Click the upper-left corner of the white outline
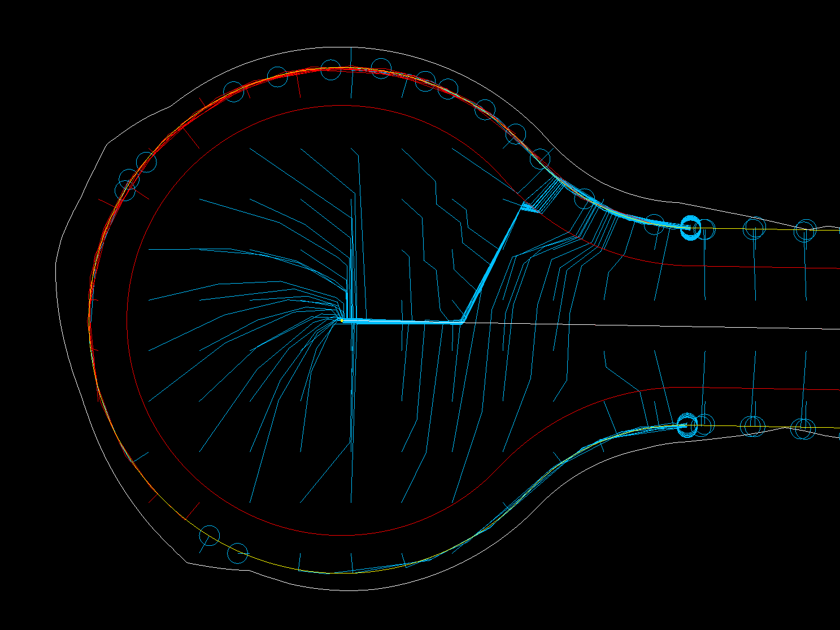This screenshot has height=630, width=840. click(x=107, y=144)
